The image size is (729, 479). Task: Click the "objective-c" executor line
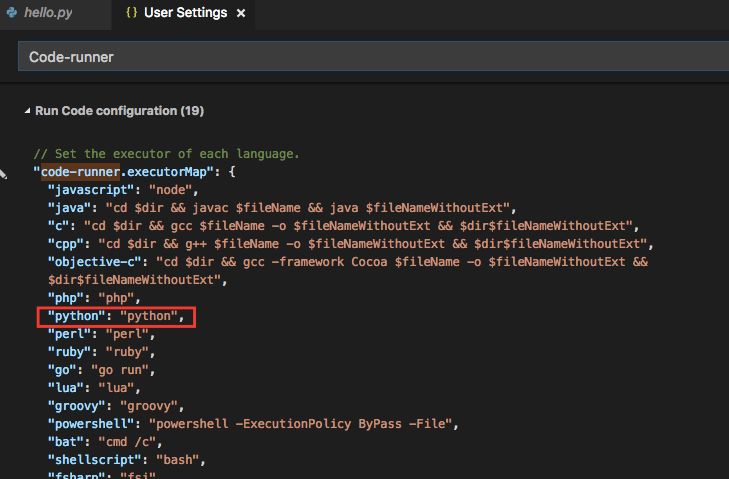348,262
